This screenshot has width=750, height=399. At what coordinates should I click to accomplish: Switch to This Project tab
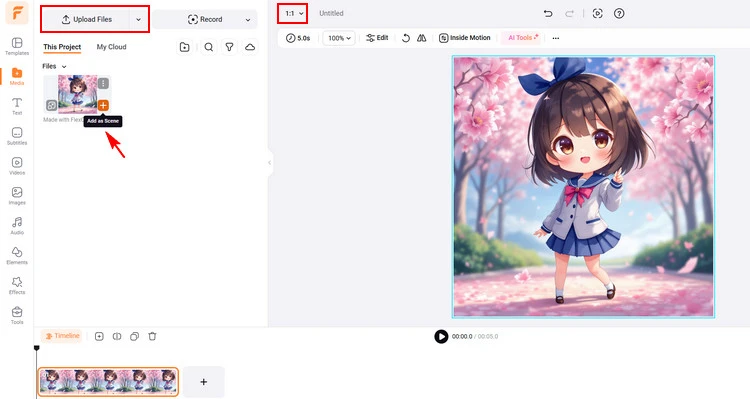62,47
